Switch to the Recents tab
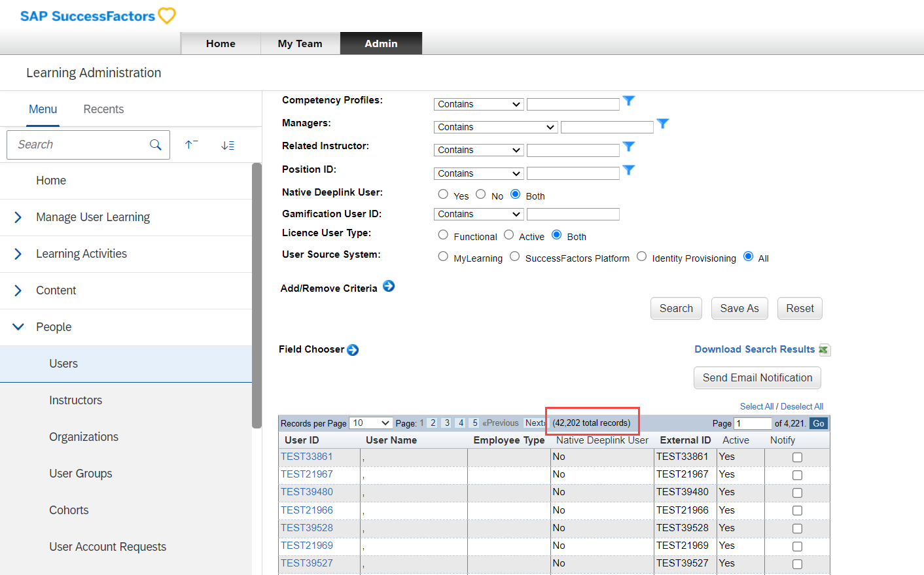The height and width of the screenshot is (575, 924). 103,109
